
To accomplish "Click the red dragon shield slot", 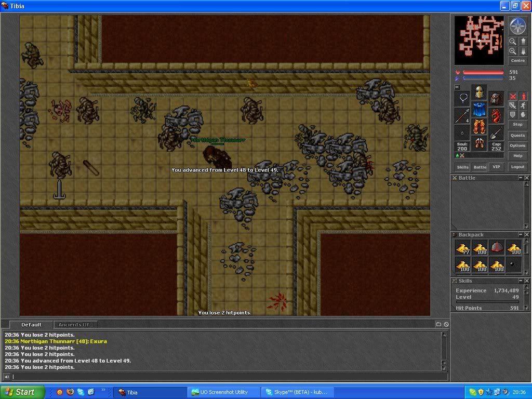I will click(x=496, y=116).
